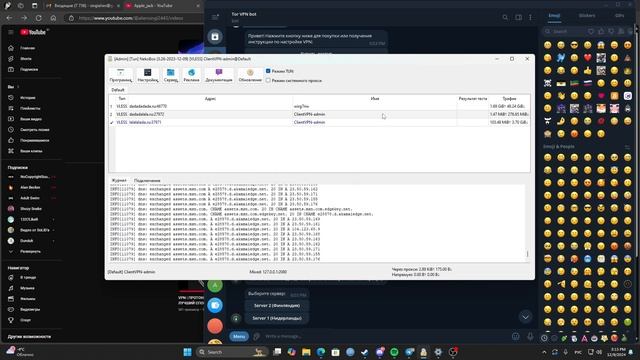Open Ваши клипы in YouTube sidebar

pos(31,151)
